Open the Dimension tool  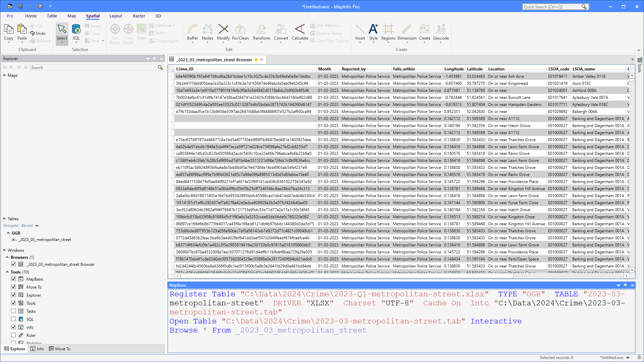pos(407,33)
